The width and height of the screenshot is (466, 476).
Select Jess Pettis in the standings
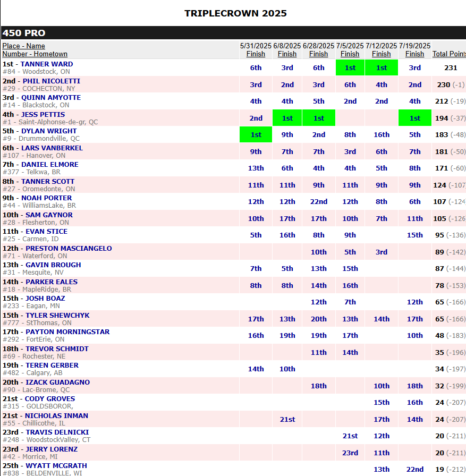click(x=43, y=114)
